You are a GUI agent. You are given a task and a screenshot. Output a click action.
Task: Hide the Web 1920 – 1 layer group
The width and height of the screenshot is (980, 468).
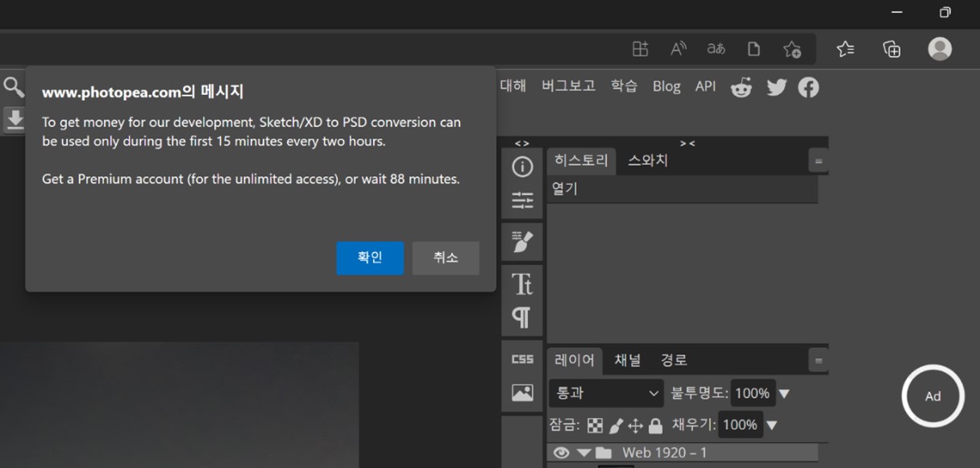pyautogui.click(x=561, y=453)
